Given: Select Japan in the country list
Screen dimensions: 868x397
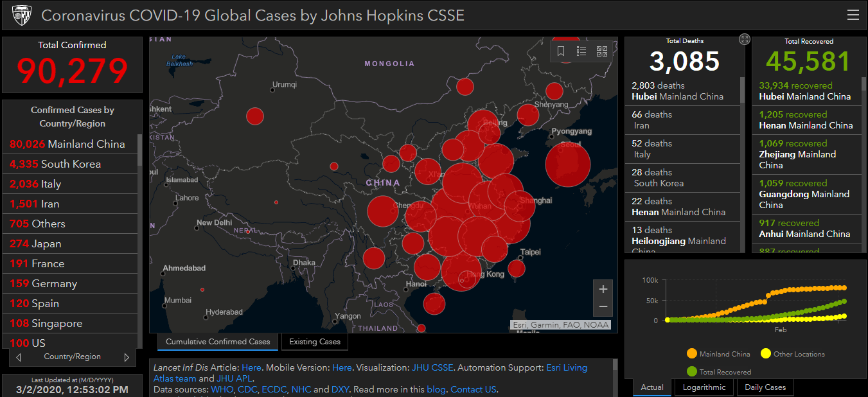Looking at the screenshot, I should [70, 244].
